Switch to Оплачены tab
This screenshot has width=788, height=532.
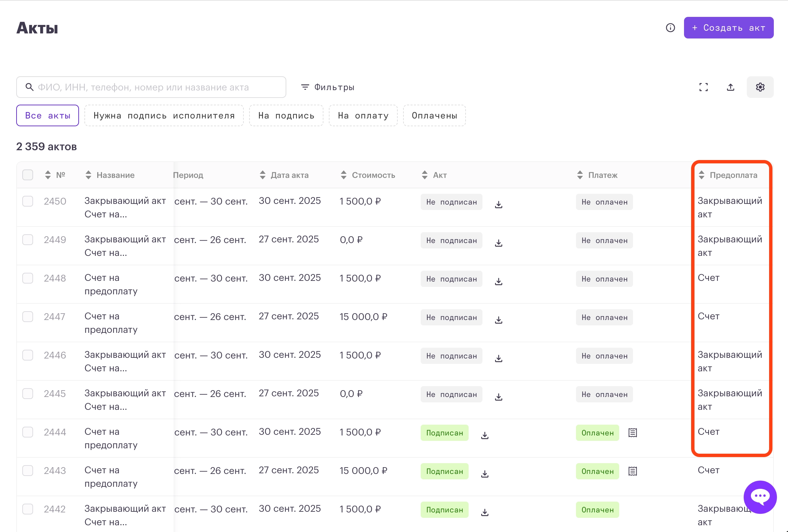pos(435,116)
